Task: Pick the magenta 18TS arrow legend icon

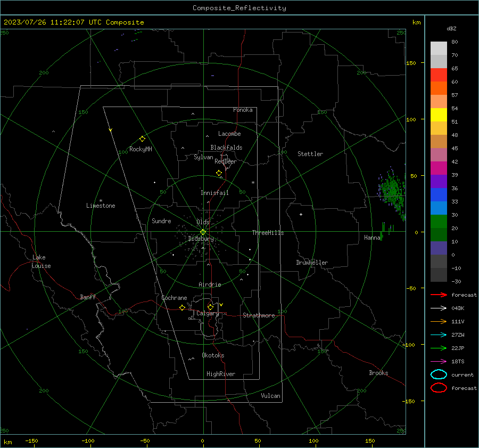Action: [x=439, y=362]
